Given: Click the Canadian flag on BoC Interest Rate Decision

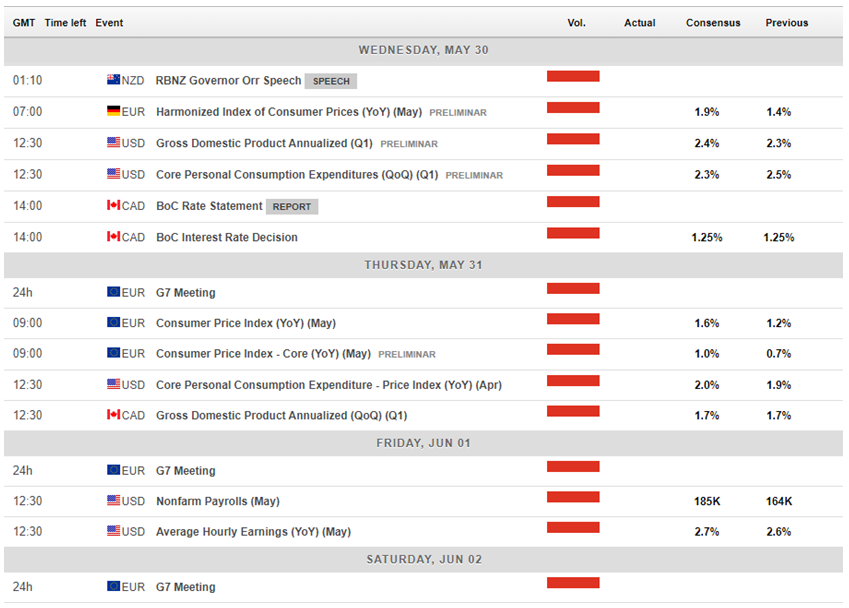Looking at the screenshot, I should [113, 237].
